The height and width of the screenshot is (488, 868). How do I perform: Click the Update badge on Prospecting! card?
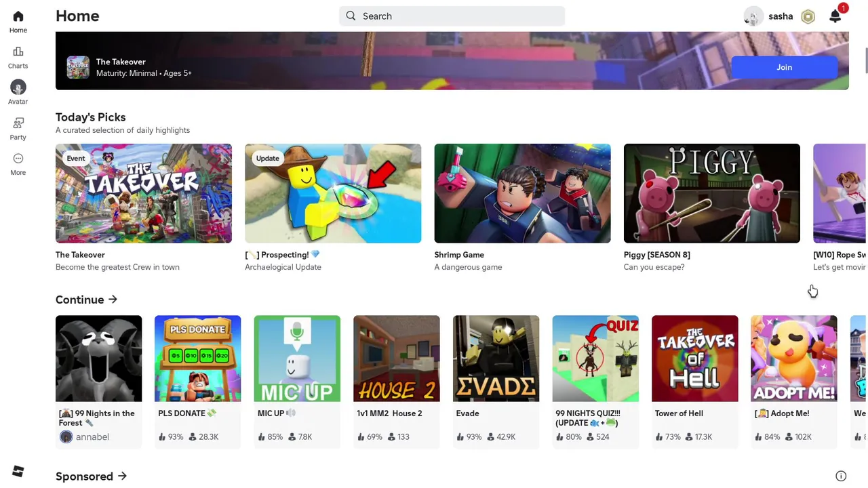point(267,159)
